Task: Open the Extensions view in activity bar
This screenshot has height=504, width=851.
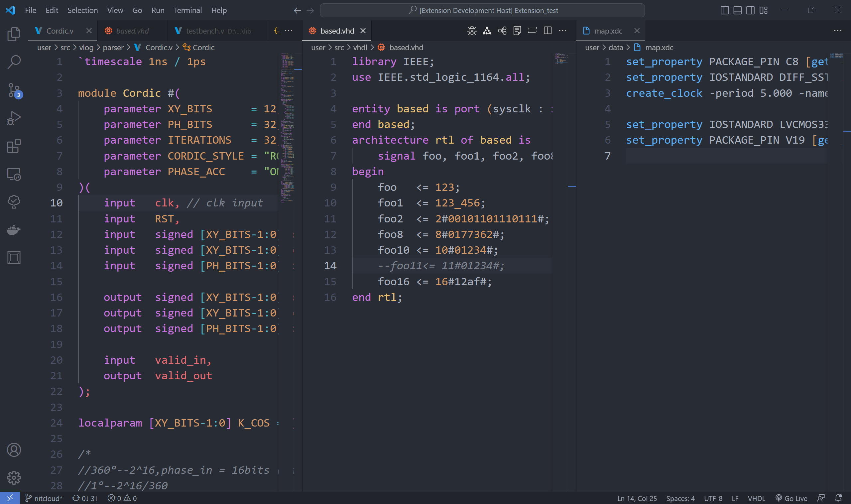Action: 14,146
